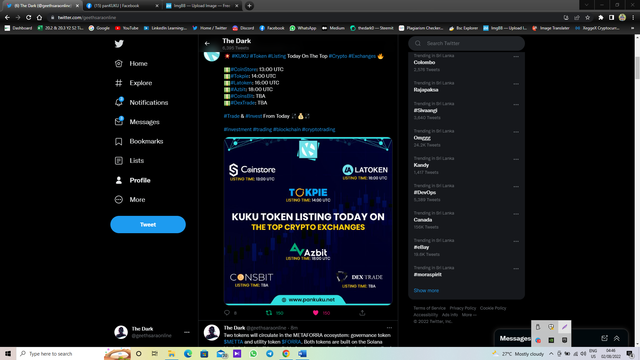Viewport: 640px width, 360px height.
Task: Open Privacy Policy footer link
Action: pos(463,308)
